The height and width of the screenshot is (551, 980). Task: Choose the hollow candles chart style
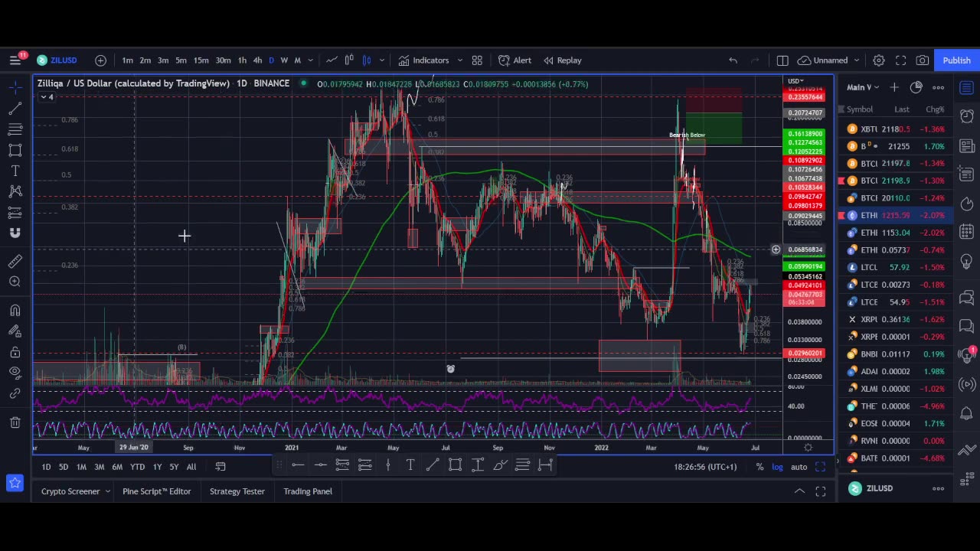point(349,60)
